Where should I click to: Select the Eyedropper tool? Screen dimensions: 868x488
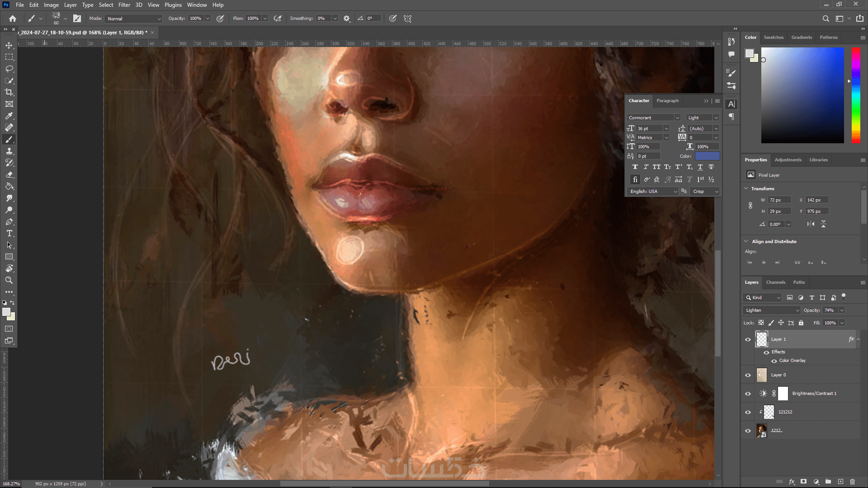(x=9, y=116)
